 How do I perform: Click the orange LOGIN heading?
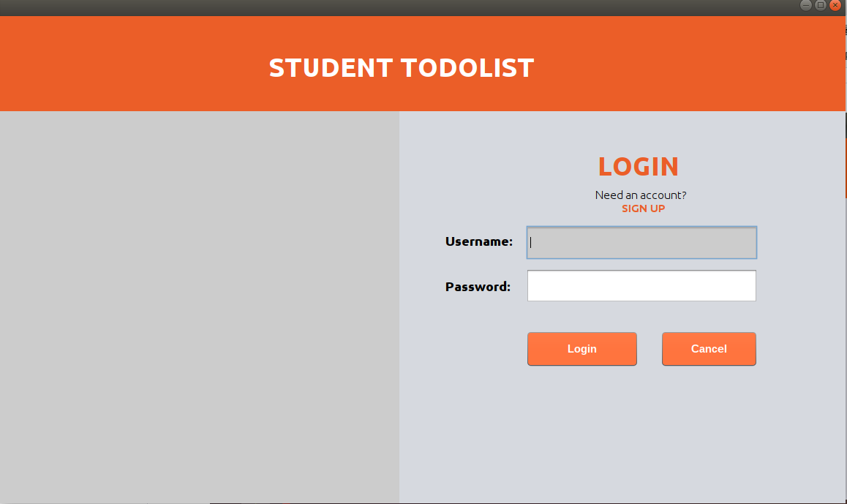coord(638,167)
